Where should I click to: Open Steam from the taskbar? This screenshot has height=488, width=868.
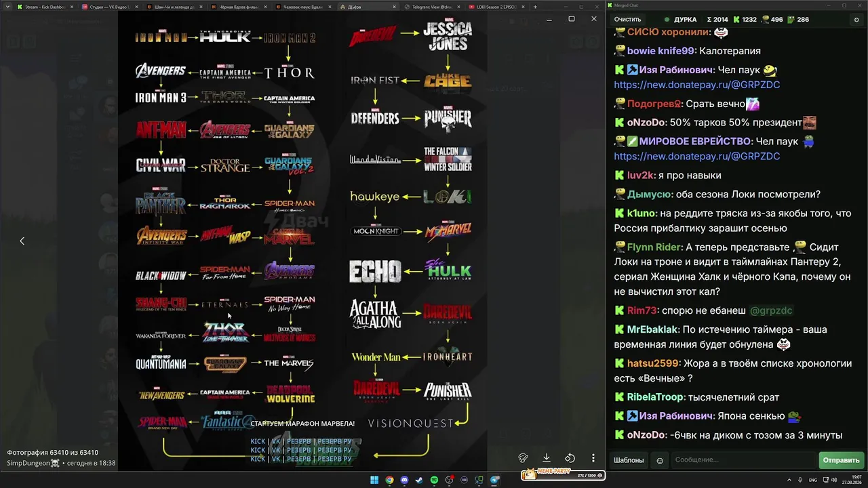coord(419,481)
